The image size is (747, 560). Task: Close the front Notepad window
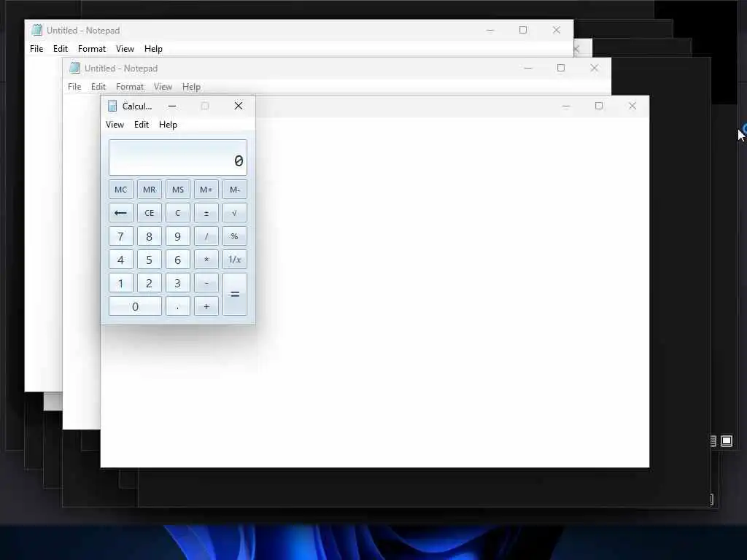point(632,106)
